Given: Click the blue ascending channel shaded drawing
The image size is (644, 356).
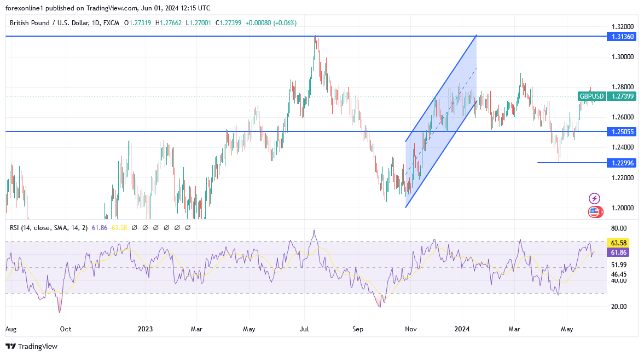Looking at the screenshot, I should [442, 121].
